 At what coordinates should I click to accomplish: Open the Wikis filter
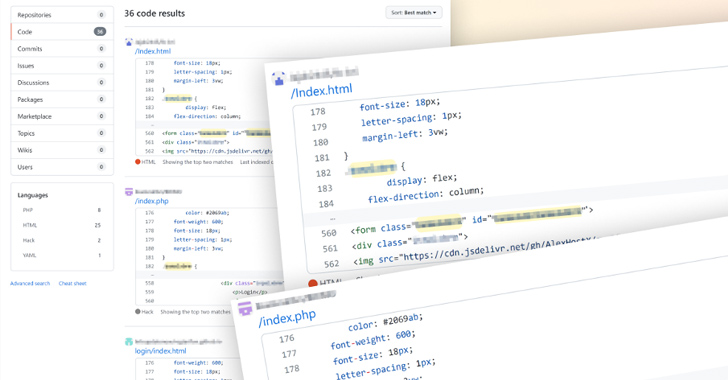click(62, 150)
